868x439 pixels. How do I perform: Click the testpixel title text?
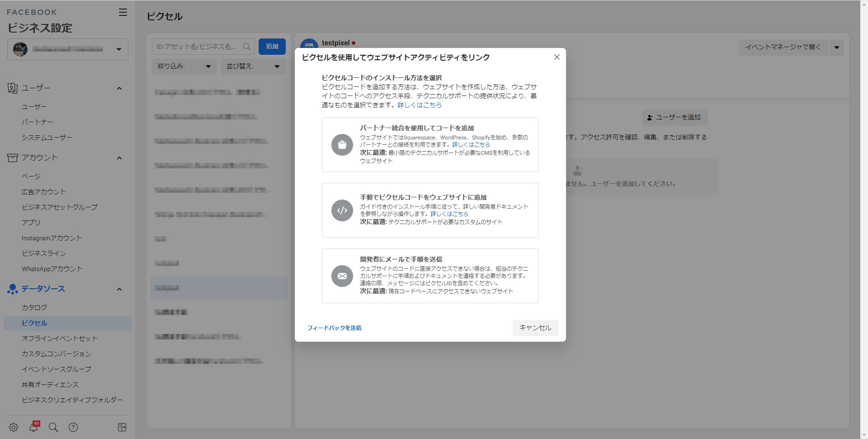click(x=336, y=43)
